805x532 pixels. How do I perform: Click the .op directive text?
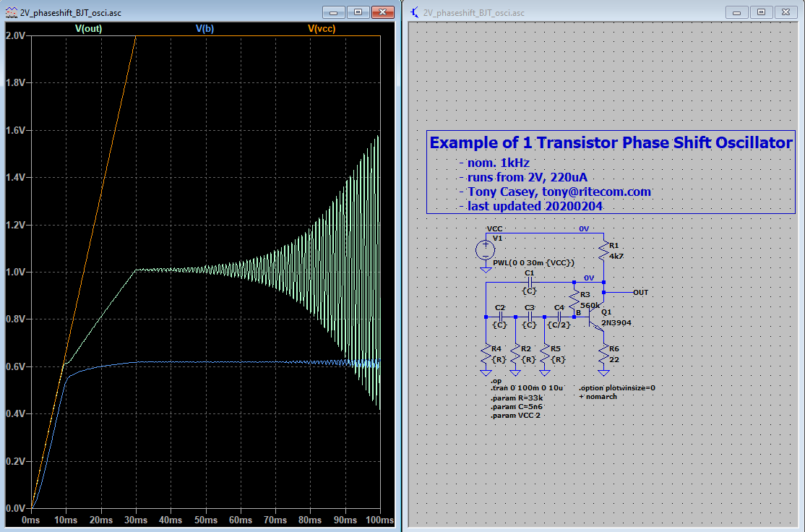pyautogui.click(x=496, y=381)
